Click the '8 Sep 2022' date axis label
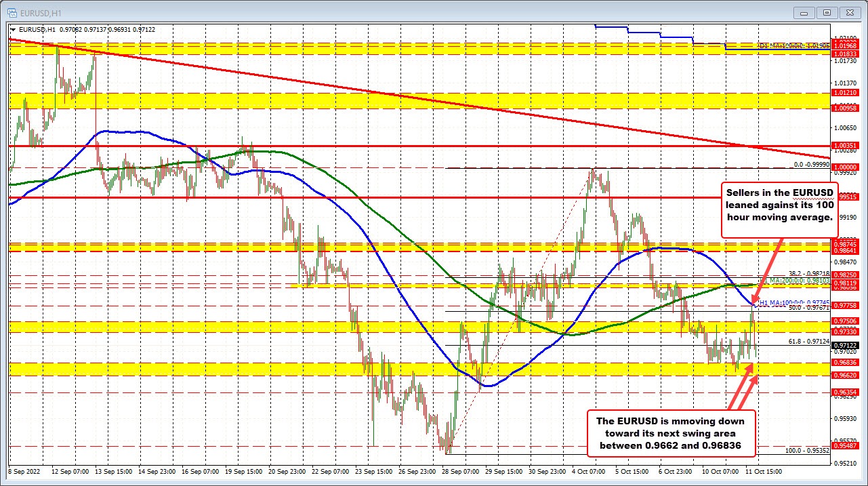The image size is (868, 486). 26,472
